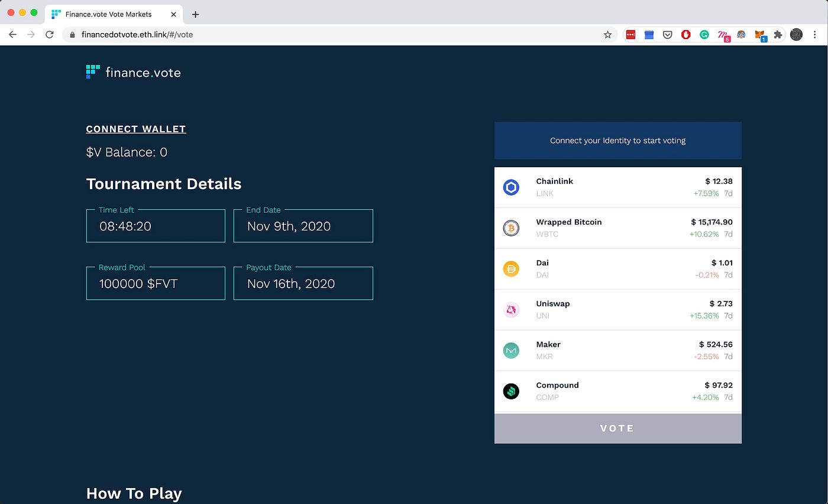The image size is (828, 504).
Task: Select the Wrapped Bitcoin WBTC row
Action: click(617, 228)
